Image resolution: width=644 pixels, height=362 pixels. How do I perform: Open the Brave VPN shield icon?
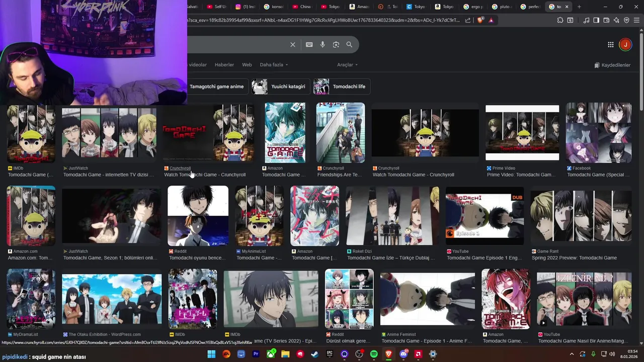(x=626, y=20)
